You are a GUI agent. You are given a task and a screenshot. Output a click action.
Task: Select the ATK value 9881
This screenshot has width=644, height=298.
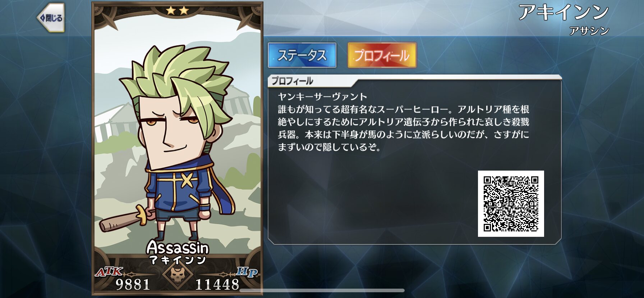tap(133, 285)
